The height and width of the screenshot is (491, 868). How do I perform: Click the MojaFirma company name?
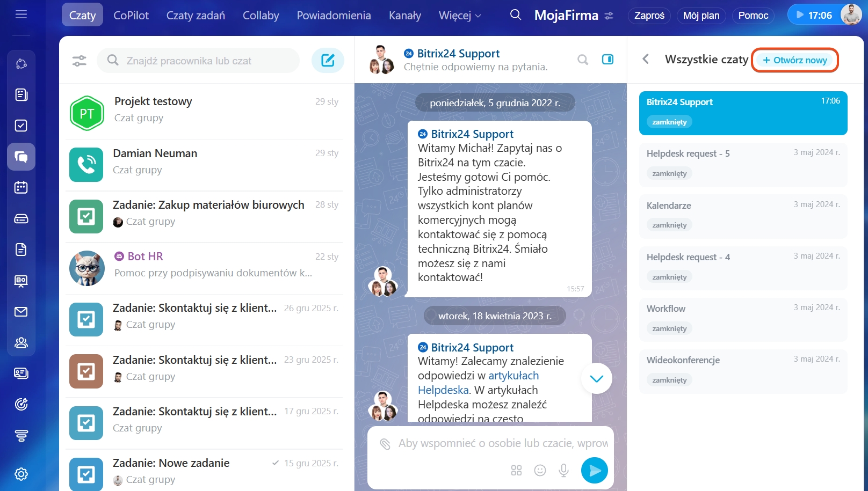566,15
